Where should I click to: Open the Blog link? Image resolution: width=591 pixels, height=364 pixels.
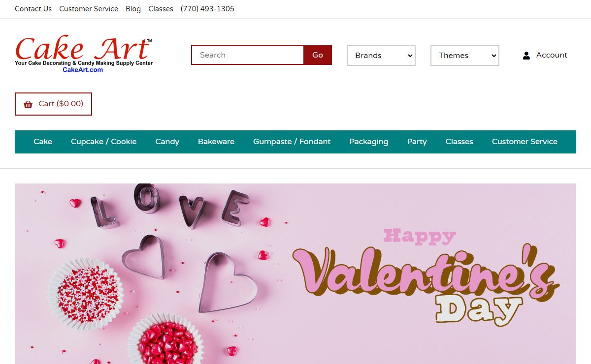(x=133, y=9)
